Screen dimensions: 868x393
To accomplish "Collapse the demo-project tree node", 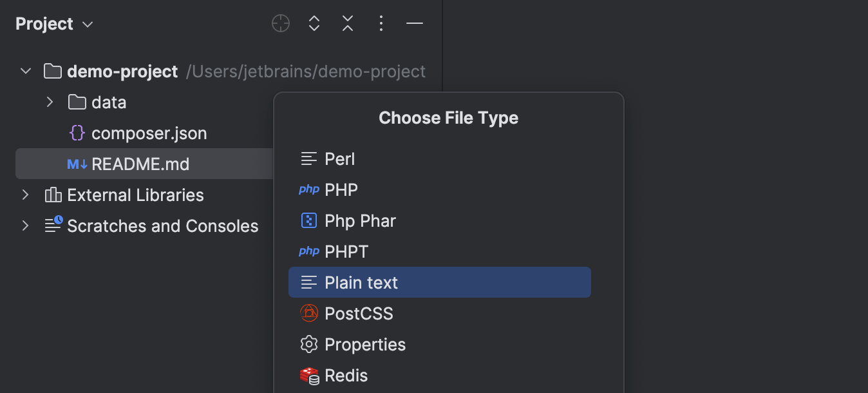I will (25, 71).
